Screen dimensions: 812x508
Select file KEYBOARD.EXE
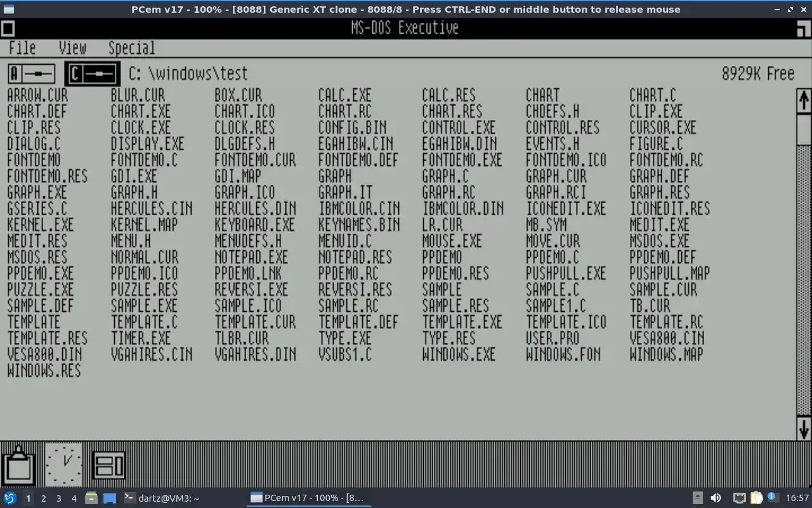tap(254, 225)
